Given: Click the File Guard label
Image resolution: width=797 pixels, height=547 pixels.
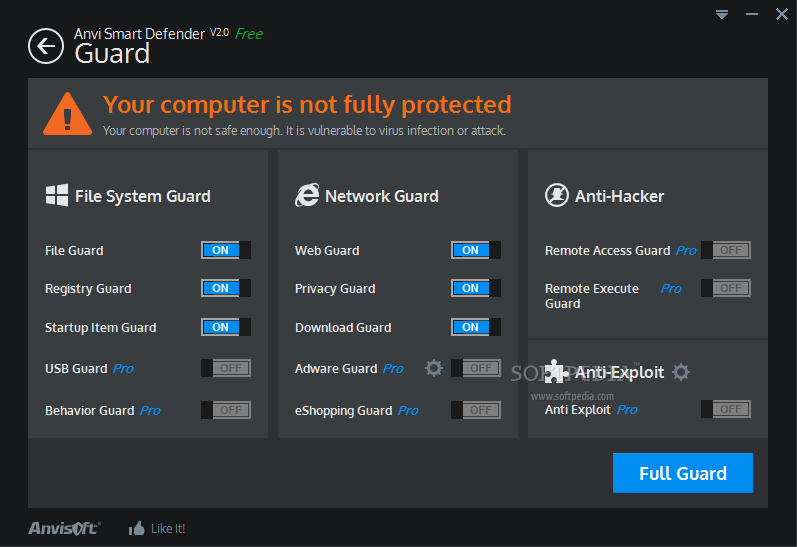Looking at the screenshot, I should coord(74,251).
